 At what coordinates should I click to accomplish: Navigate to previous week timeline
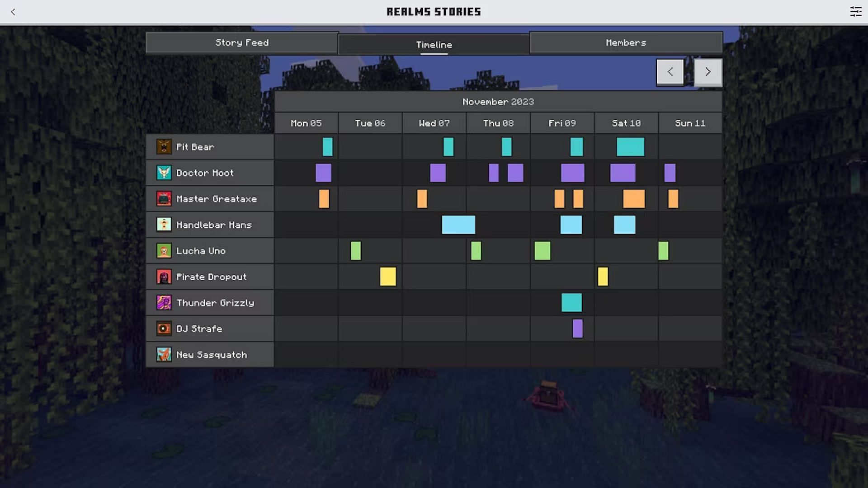(670, 71)
